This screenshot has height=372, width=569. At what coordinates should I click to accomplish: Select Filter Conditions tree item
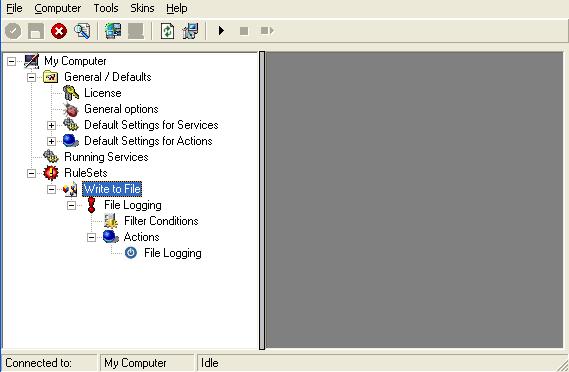click(161, 221)
